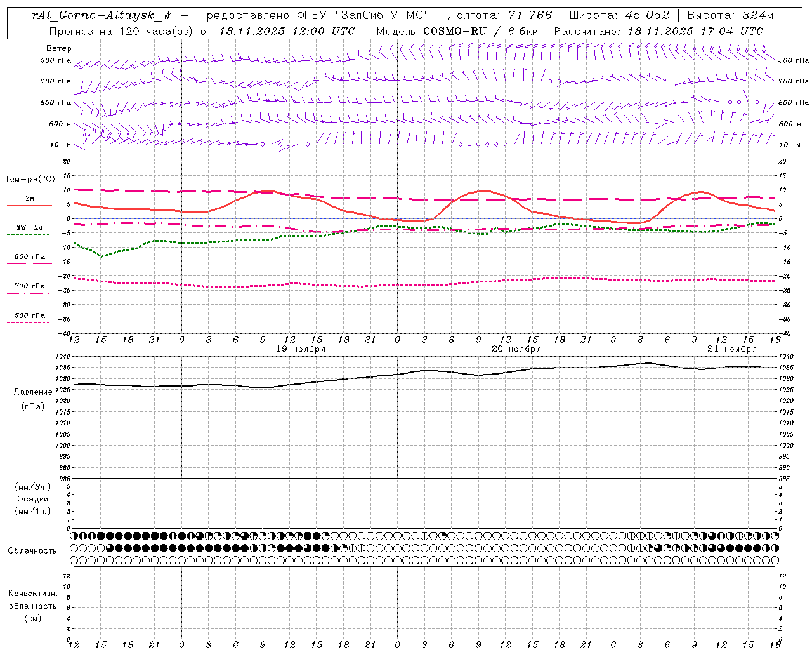Image resolution: width=812 pixels, height=650 pixels.
Task: Click the forecast start time '18.11.2025 12:00 UTC'
Action: tap(287, 31)
